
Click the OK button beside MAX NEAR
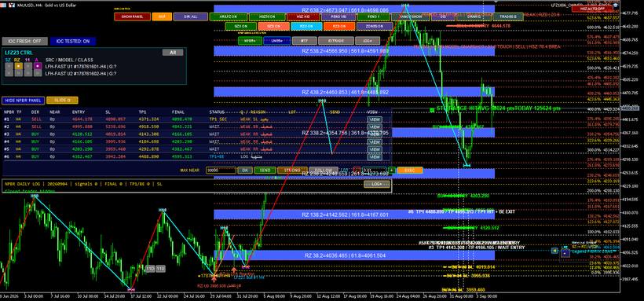point(245,171)
